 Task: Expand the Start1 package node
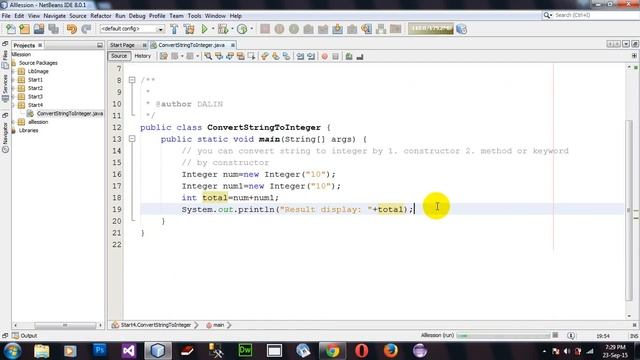[x=13, y=80]
